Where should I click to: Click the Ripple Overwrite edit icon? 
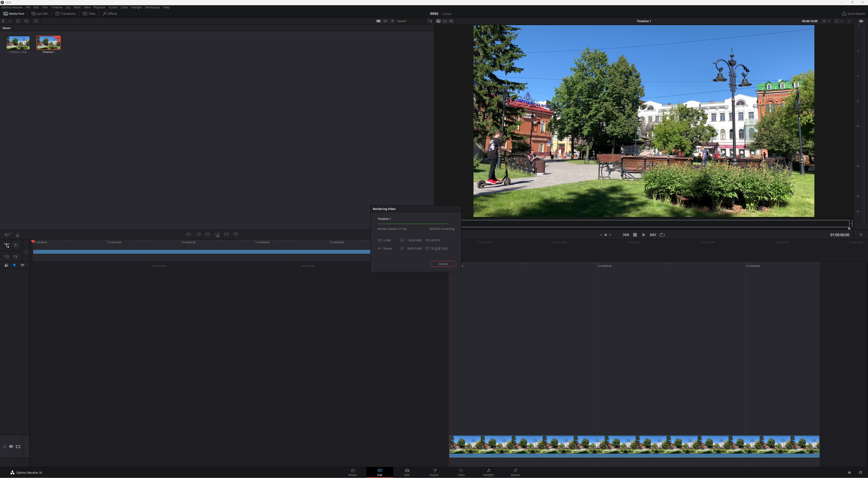[208, 235]
